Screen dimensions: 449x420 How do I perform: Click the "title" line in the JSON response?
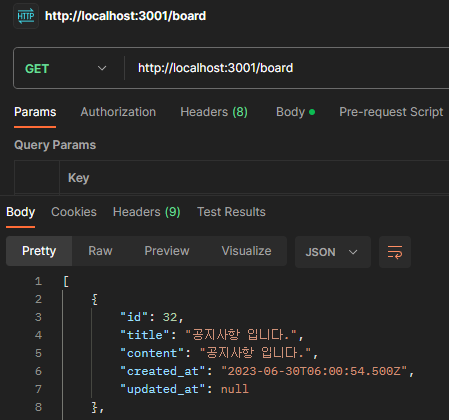click(212, 335)
